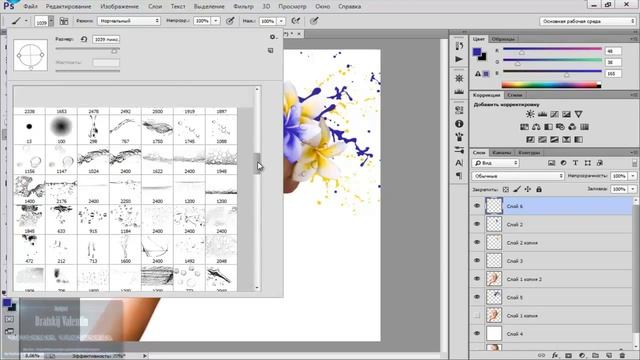
Task: Add Levels adjustment icon in Коррекция
Action: point(542,114)
